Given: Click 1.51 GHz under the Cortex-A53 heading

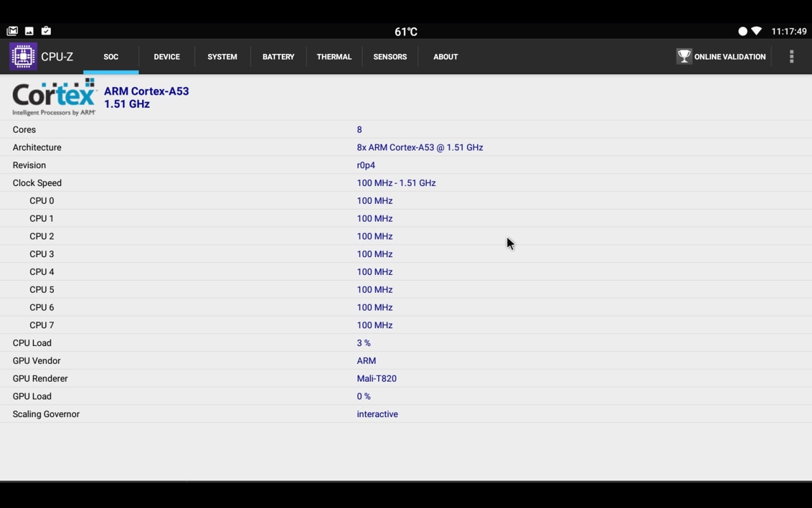Looking at the screenshot, I should pyautogui.click(x=127, y=104).
